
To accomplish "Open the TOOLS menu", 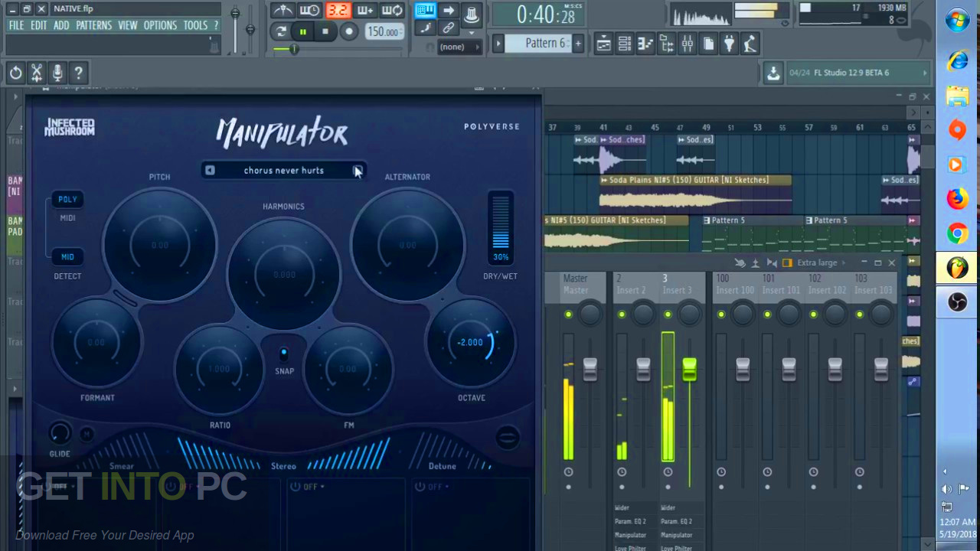I will coord(195,25).
